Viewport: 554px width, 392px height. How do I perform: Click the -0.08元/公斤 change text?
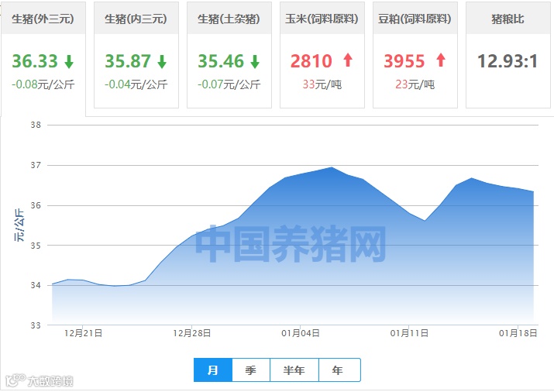point(43,84)
